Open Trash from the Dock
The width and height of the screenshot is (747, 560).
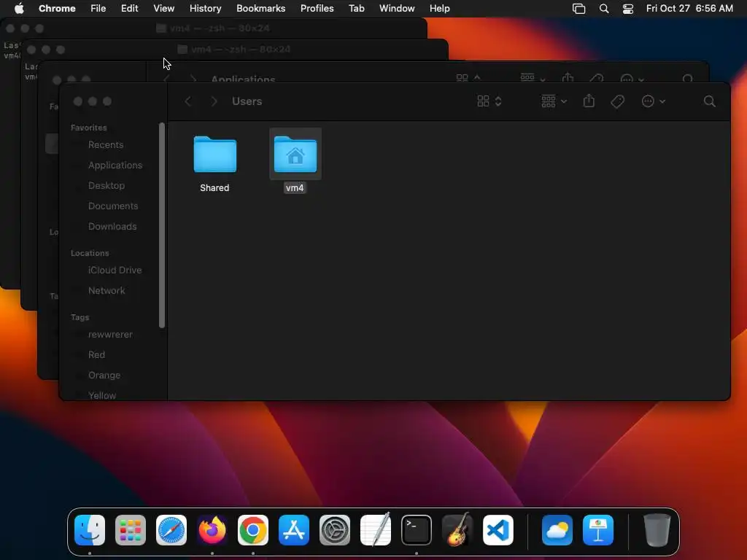pyautogui.click(x=657, y=530)
